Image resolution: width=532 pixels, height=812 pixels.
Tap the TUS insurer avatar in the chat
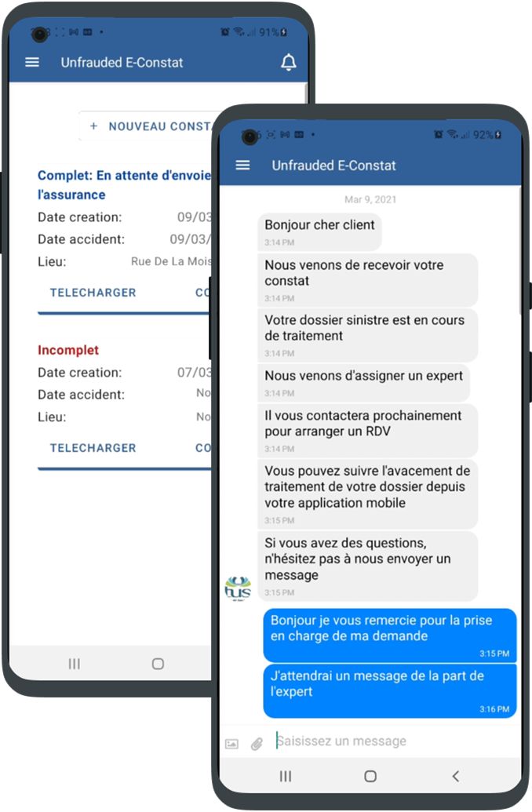pos(238,588)
